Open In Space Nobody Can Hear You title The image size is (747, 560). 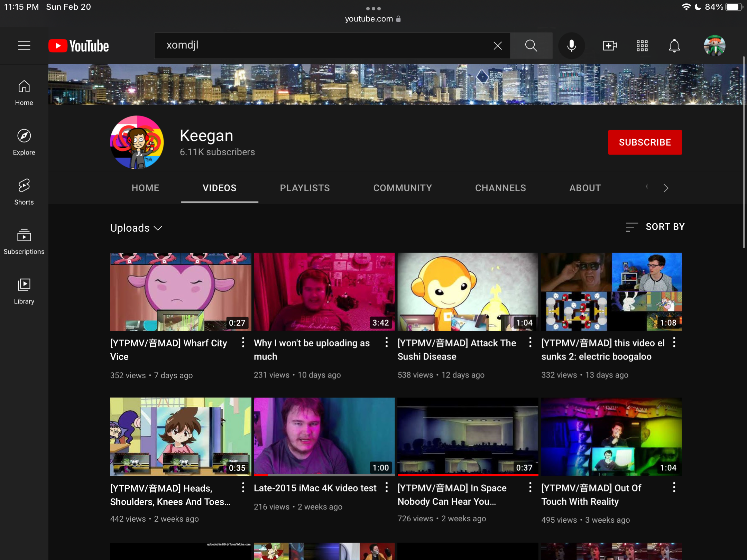coord(452,495)
